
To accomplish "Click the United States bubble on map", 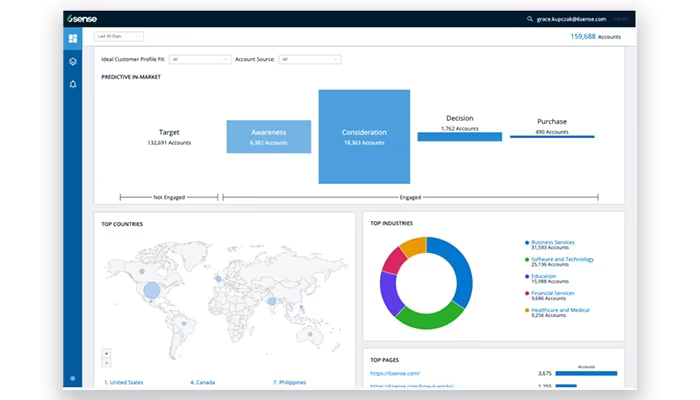I will [x=152, y=290].
